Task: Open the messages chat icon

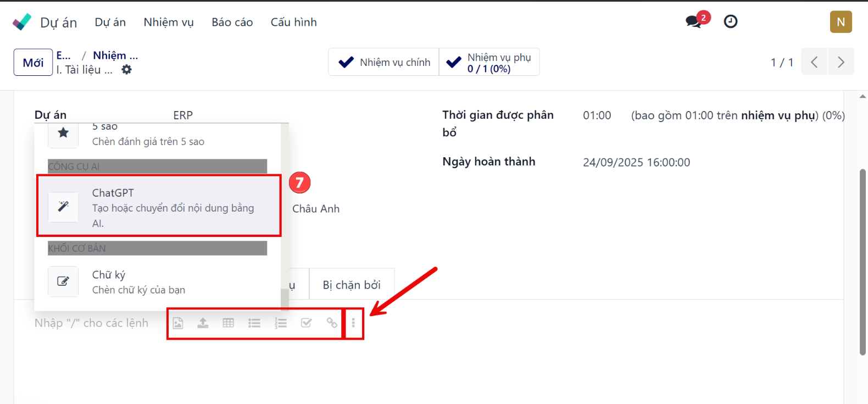Action: (694, 22)
